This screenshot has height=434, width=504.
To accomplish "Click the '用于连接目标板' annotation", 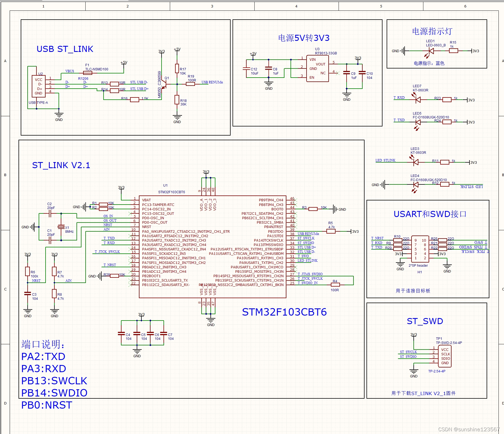I will point(413,291).
